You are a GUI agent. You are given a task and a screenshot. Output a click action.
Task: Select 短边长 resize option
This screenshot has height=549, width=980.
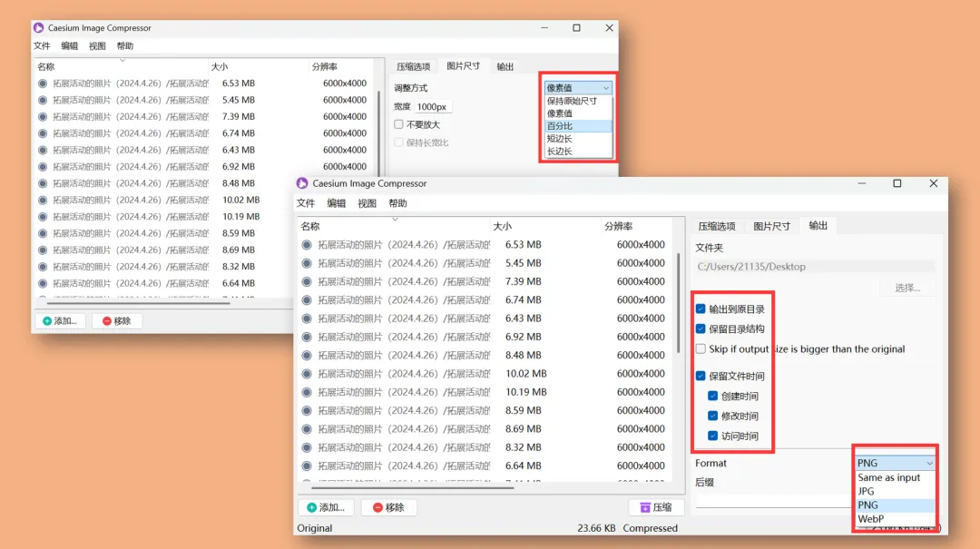click(x=577, y=138)
